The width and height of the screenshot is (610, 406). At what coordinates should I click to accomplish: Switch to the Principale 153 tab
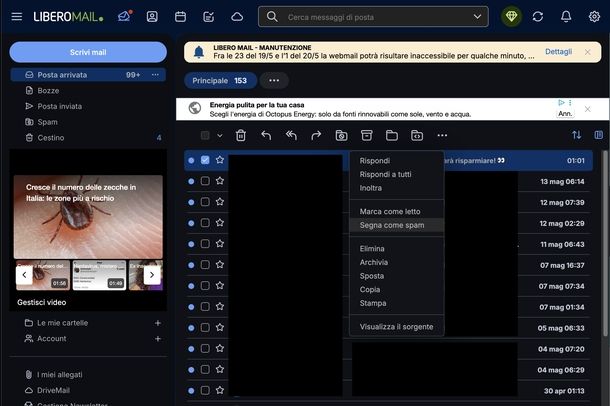220,80
